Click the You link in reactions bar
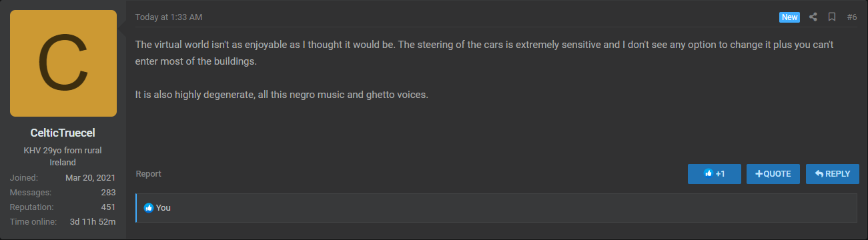868x240 pixels. pos(163,208)
